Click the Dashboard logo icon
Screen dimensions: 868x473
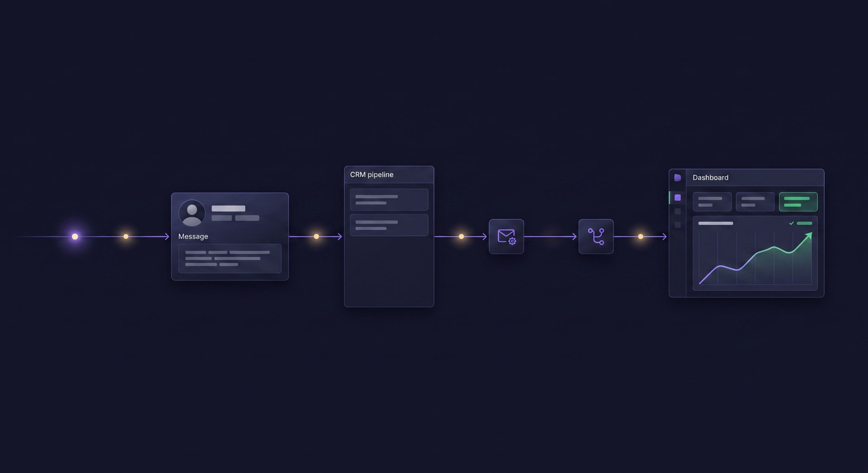[677, 178]
